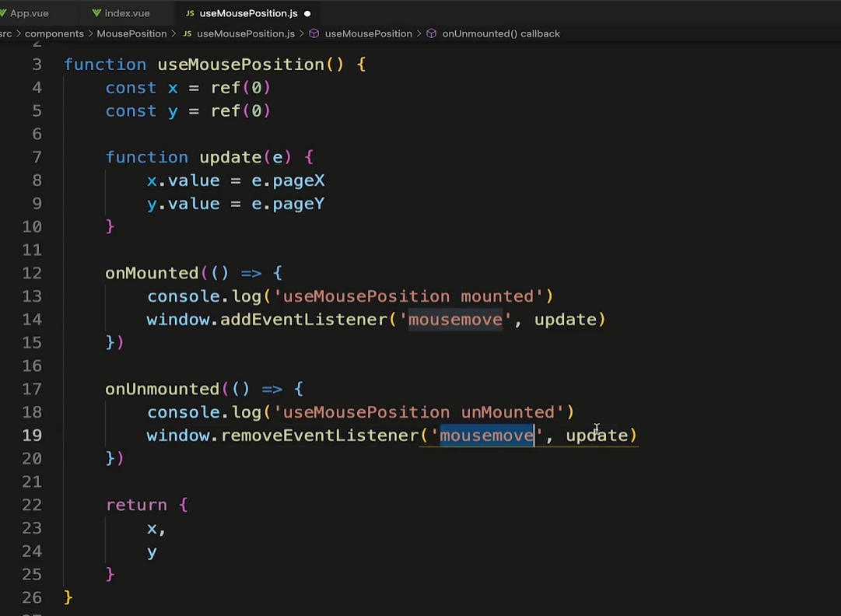Click line number 7 in gutter

click(x=37, y=158)
